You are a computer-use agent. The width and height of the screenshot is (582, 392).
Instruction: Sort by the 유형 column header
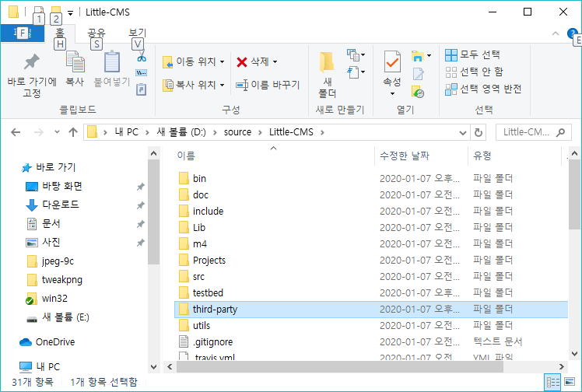514,156
